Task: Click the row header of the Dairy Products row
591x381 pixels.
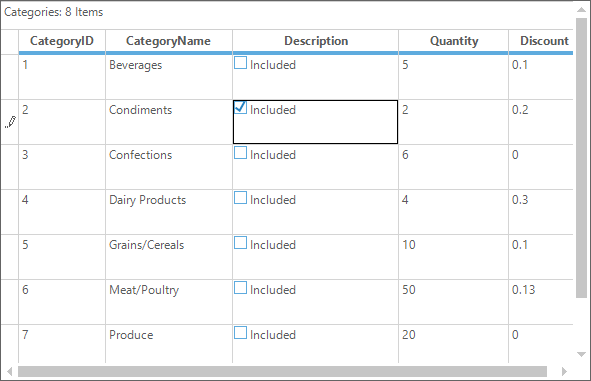Action: click(x=9, y=212)
